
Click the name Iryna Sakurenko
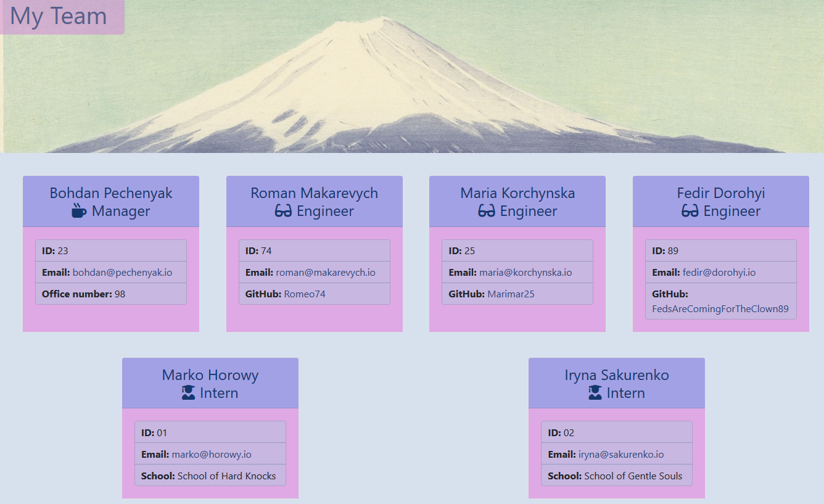[617, 375]
